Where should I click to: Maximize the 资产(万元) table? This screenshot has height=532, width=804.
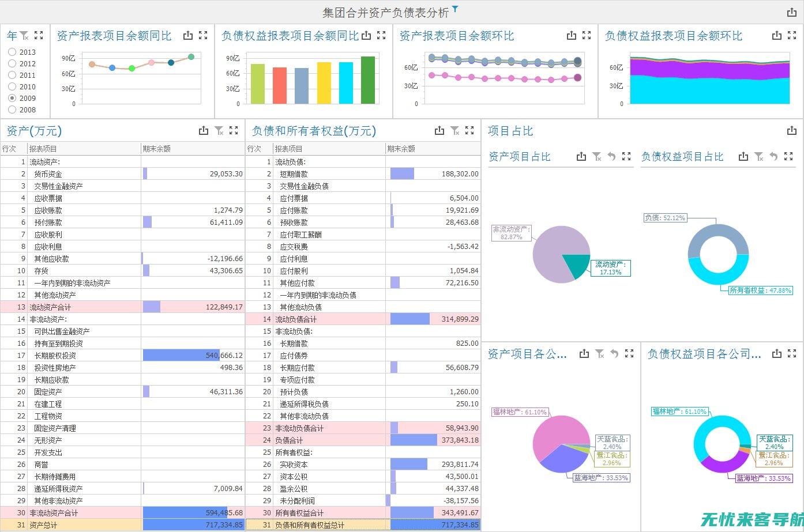tap(234, 131)
